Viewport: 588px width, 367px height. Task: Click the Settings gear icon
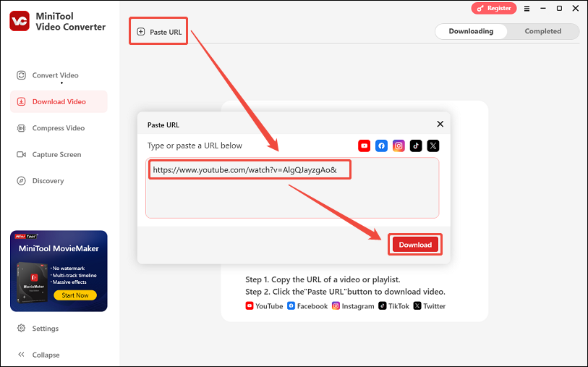coord(22,329)
